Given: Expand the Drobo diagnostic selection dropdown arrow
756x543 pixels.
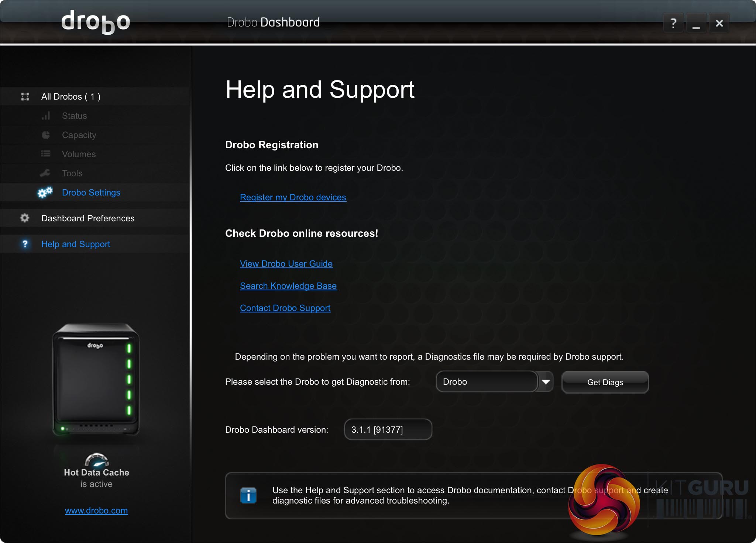Looking at the screenshot, I should (546, 382).
